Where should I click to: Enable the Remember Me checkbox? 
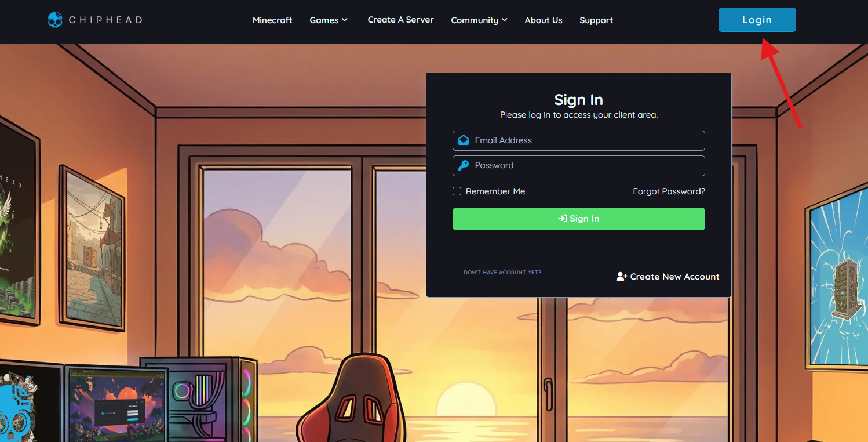[457, 191]
